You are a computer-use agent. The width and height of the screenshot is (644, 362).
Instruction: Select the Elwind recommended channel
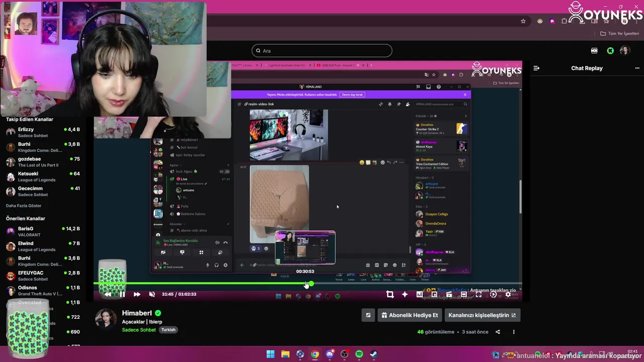point(43,246)
